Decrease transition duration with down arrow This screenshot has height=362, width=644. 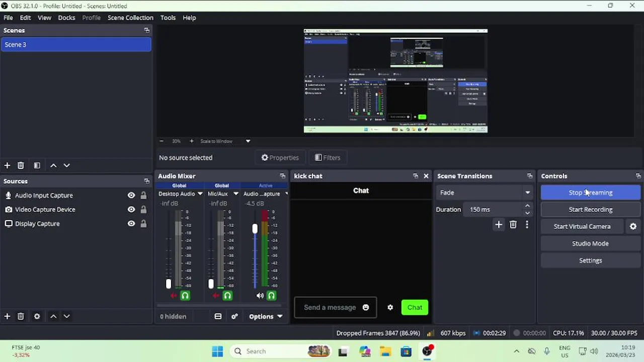(x=527, y=213)
